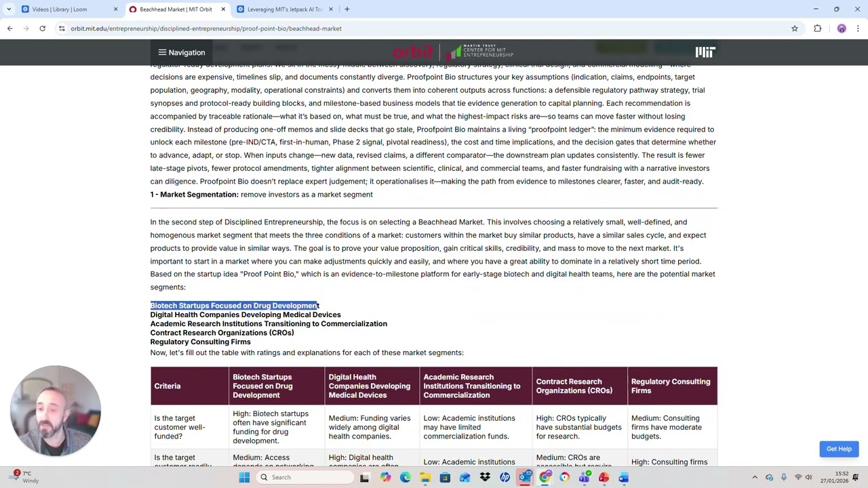Switch to Google Chrome in the taskbar
Viewport: 868px width, 488px height.
545,477
